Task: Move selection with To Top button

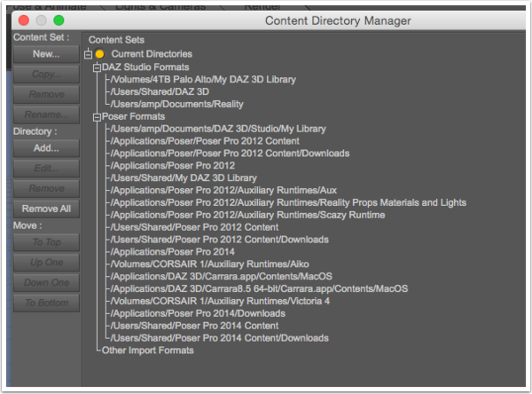Action: pos(46,242)
